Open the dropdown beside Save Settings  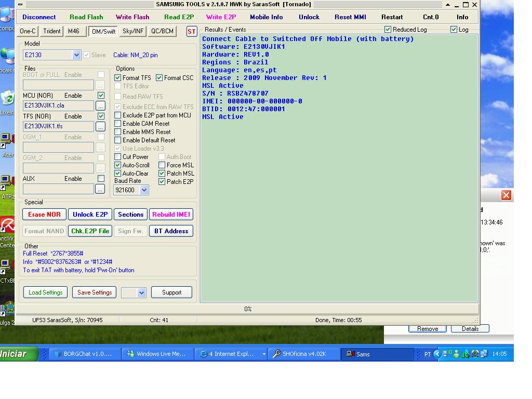[141, 292]
